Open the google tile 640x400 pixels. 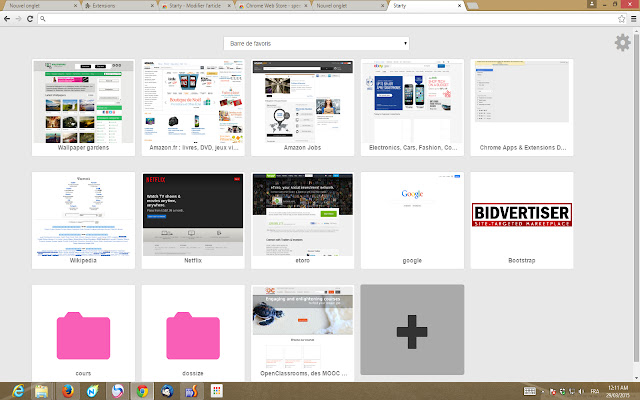coord(412,220)
